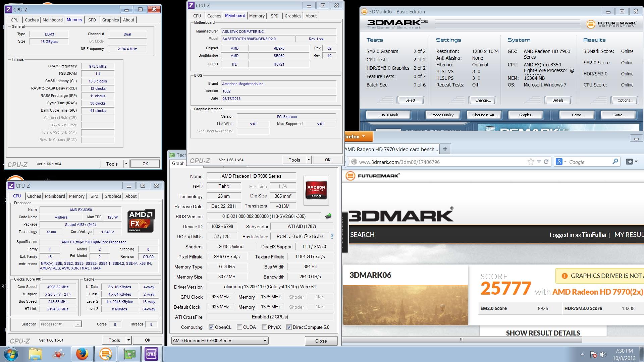
Task: Click Filtering & AA... button in 3DMark06
Action: (484, 115)
